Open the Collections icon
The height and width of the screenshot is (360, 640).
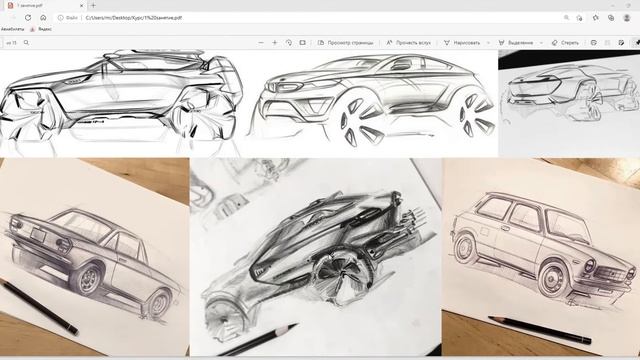[611, 18]
